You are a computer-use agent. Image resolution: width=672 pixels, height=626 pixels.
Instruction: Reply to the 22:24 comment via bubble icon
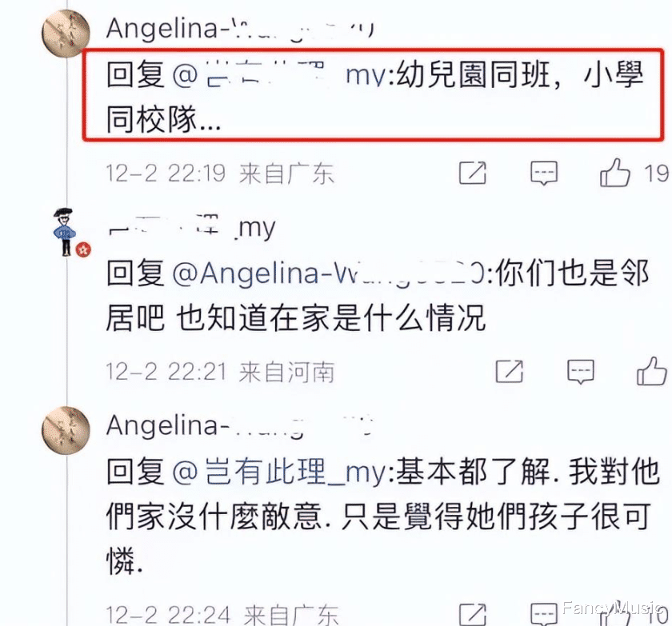click(x=544, y=615)
